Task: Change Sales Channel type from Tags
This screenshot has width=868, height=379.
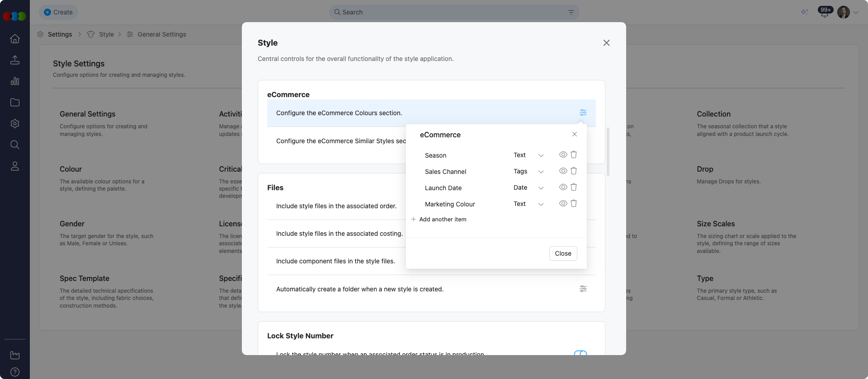Action: tap(541, 172)
